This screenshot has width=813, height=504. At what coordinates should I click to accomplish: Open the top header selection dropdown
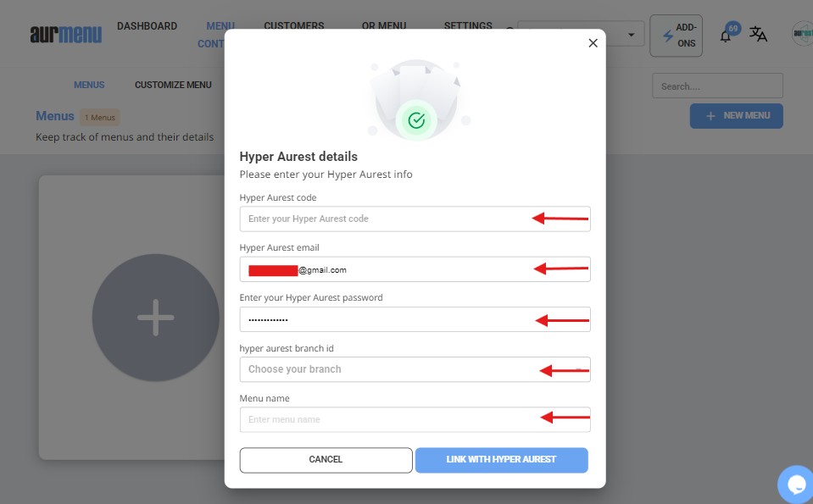[x=581, y=34]
